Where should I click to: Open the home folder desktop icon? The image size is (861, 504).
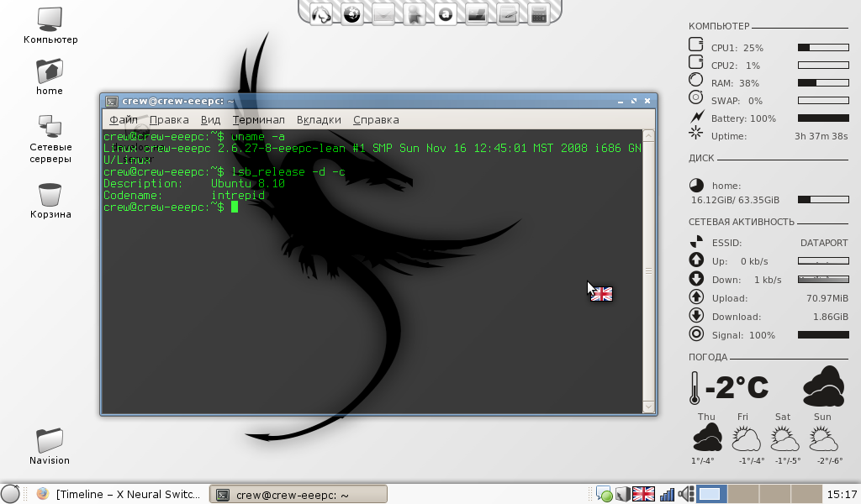50,76
